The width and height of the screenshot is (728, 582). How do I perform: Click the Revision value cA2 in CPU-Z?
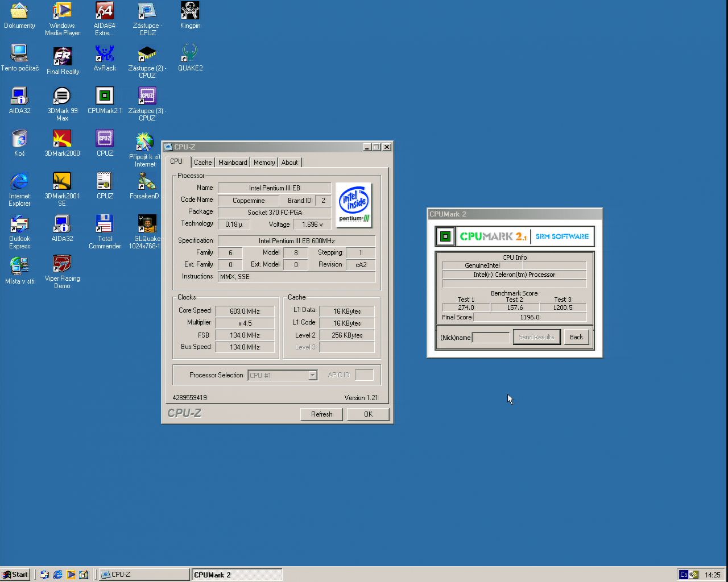[x=361, y=265]
